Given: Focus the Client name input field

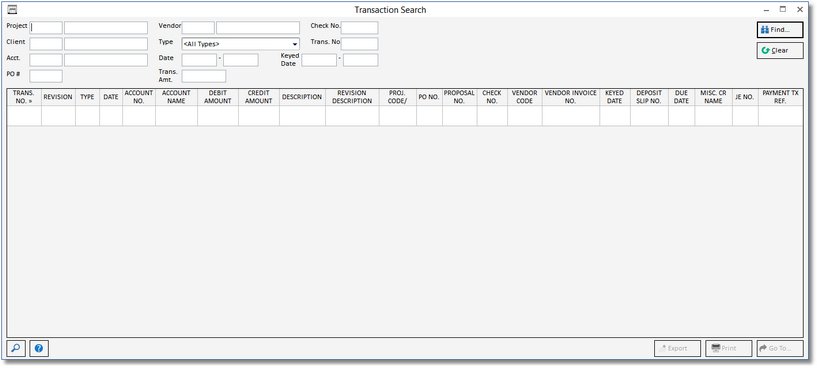Looking at the screenshot, I should coord(106,44).
